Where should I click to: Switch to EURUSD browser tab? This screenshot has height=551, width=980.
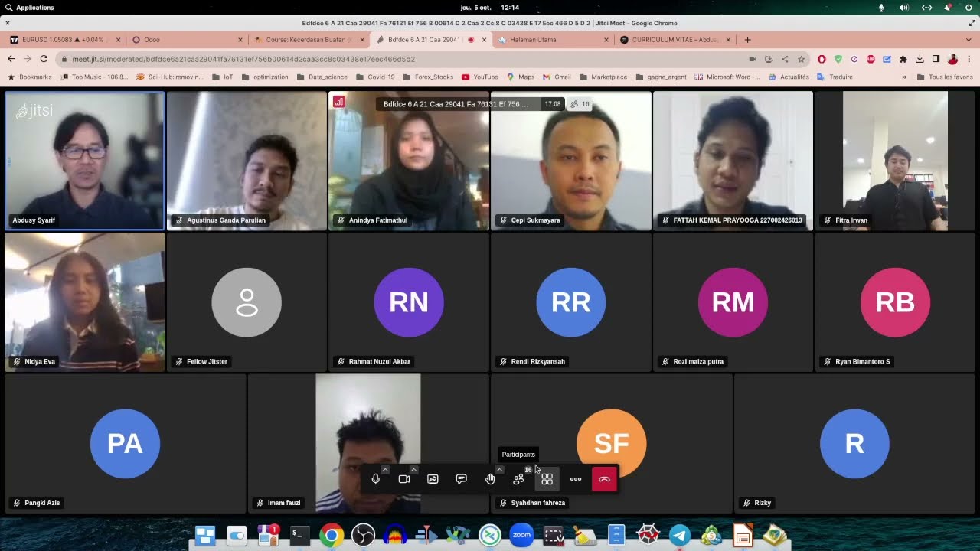point(64,40)
